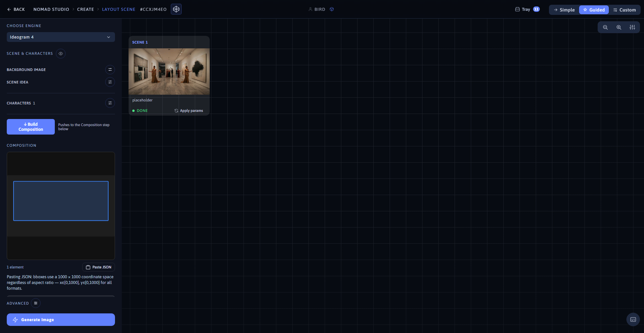Click Layout Scene breadcrumb

(119, 9)
